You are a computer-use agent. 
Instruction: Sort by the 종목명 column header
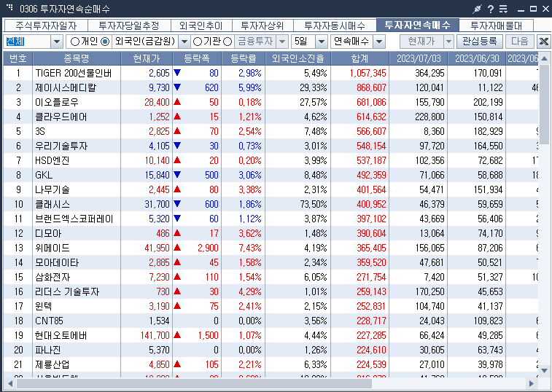[77, 58]
